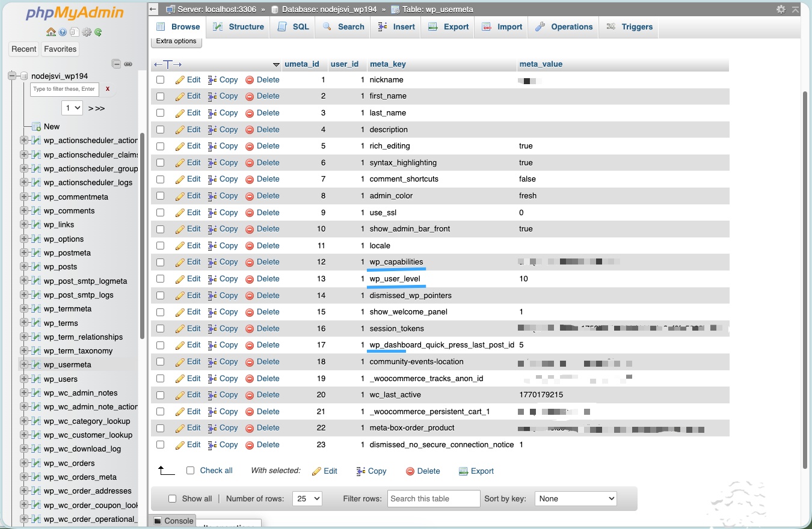
Task: Select the session_tokens row checkbox
Action: pyautogui.click(x=161, y=329)
